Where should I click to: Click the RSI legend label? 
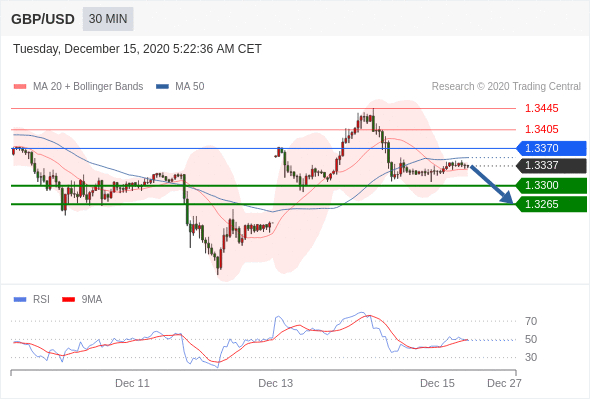coord(41,300)
